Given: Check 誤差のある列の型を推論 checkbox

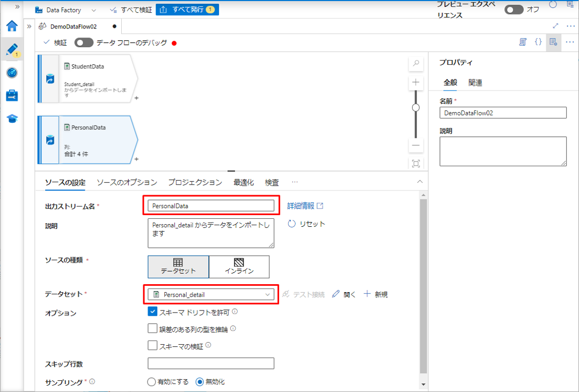Looking at the screenshot, I should click(152, 328).
